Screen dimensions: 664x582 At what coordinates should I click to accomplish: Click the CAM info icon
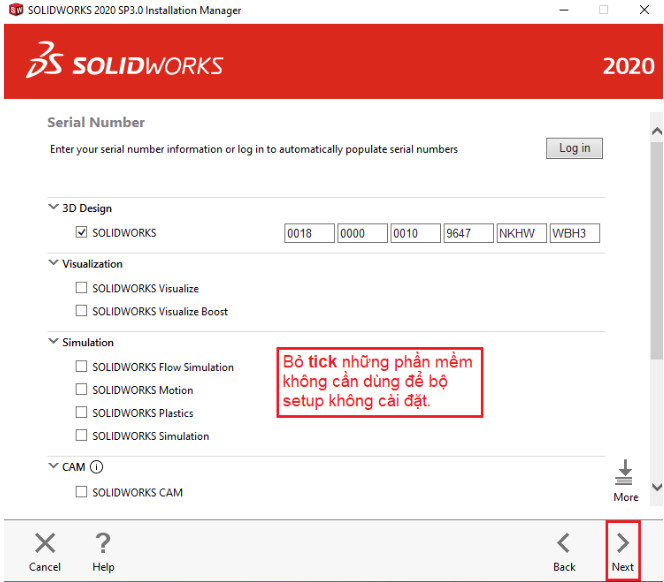click(97, 467)
